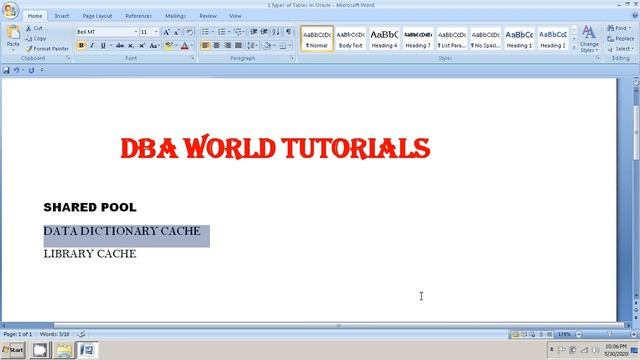Apply Normal style
This screenshot has width=640, height=360.
tap(317, 39)
